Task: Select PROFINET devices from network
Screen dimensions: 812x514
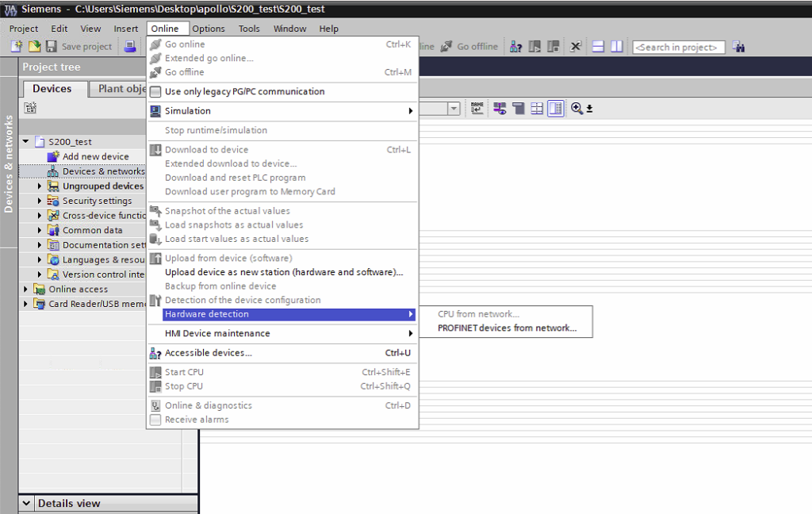Action: point(507,328)
